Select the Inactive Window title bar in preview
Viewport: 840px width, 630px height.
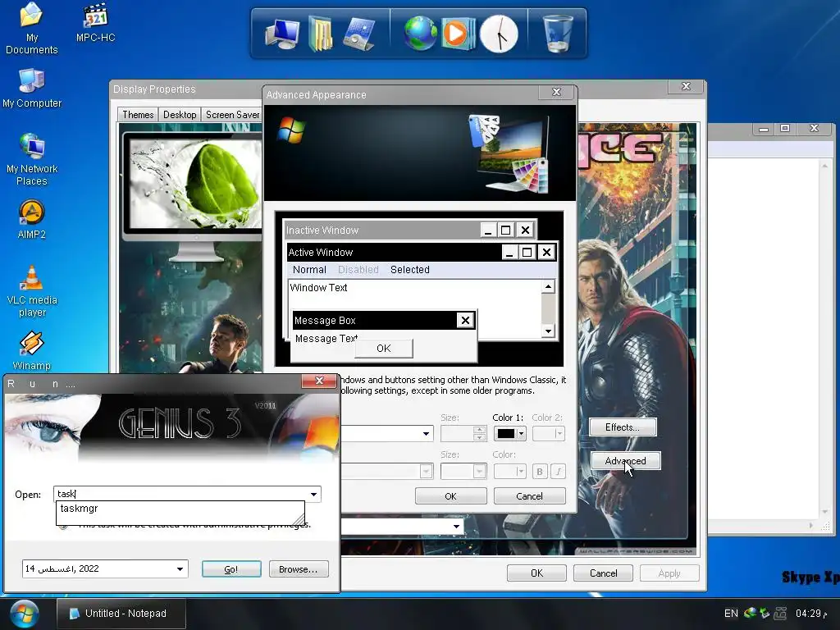click(381, 231)
